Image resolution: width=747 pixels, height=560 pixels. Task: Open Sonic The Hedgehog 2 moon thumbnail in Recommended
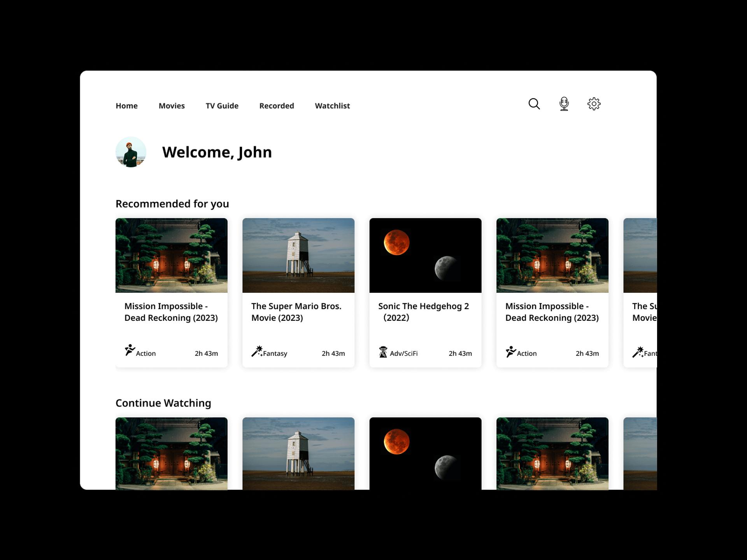[425, 255]
